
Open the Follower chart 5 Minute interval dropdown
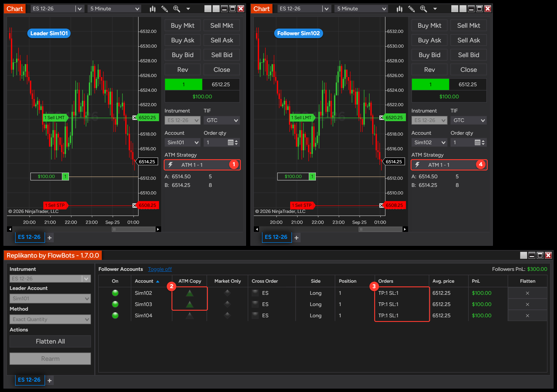362,9
